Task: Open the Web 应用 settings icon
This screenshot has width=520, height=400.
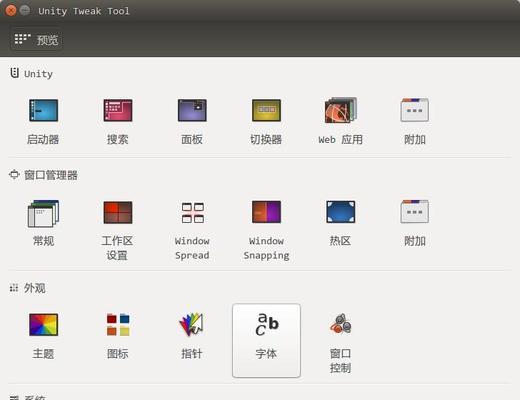Action: [341, 110]
